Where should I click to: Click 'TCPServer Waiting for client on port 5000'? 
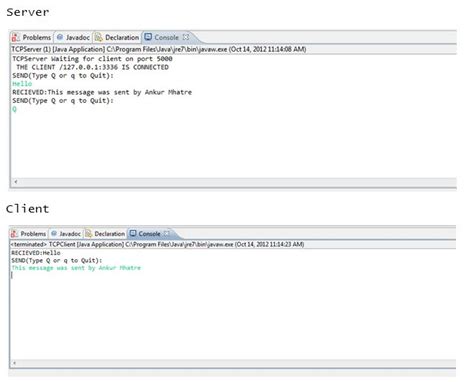[x=92, y=59]
